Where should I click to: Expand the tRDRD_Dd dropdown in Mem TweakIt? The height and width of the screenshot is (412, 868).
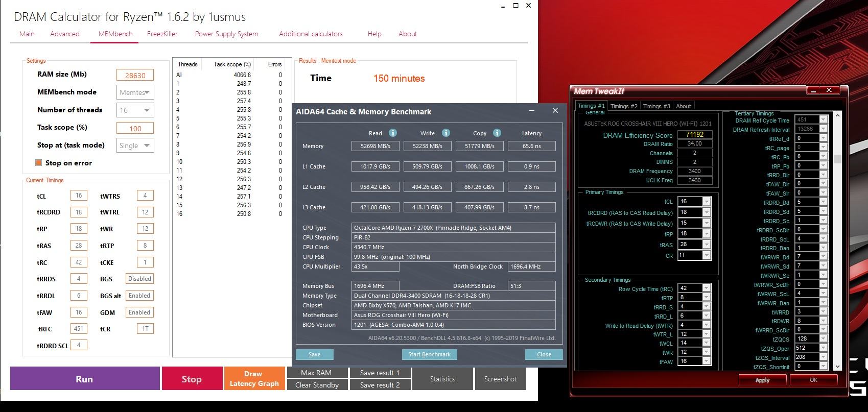pos(824,202)
